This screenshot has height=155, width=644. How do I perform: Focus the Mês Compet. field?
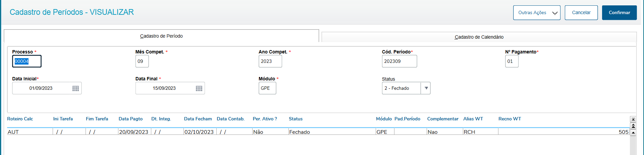142,61
